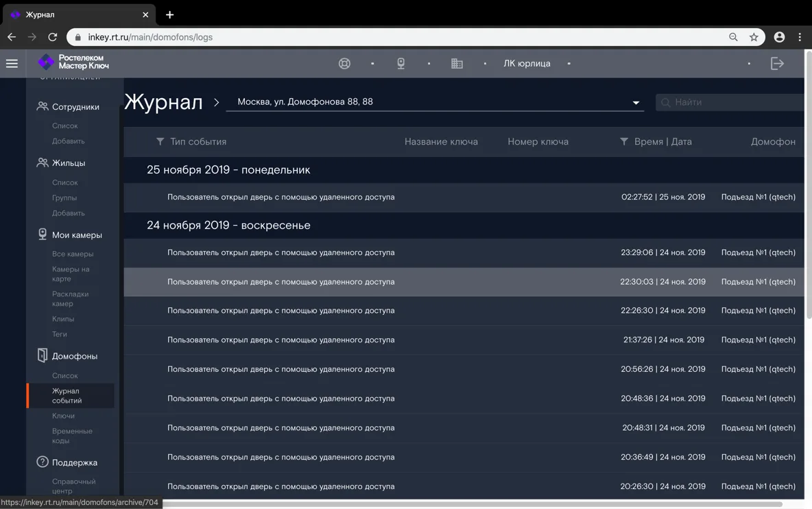Click the horizontal scrollbar at bottom
This screenshot has width=812, height=509.
coord(471,504)
